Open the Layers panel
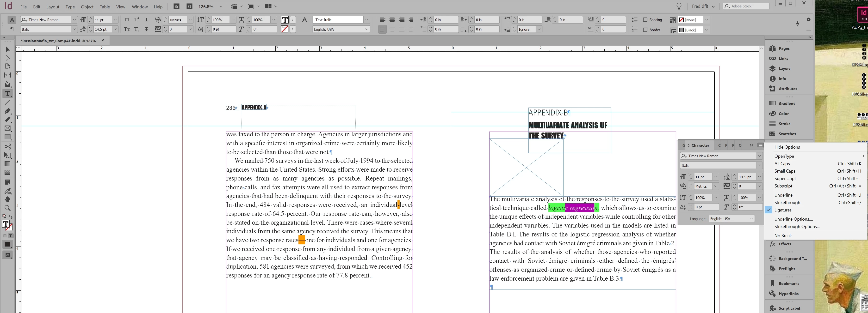 [784, 68]
